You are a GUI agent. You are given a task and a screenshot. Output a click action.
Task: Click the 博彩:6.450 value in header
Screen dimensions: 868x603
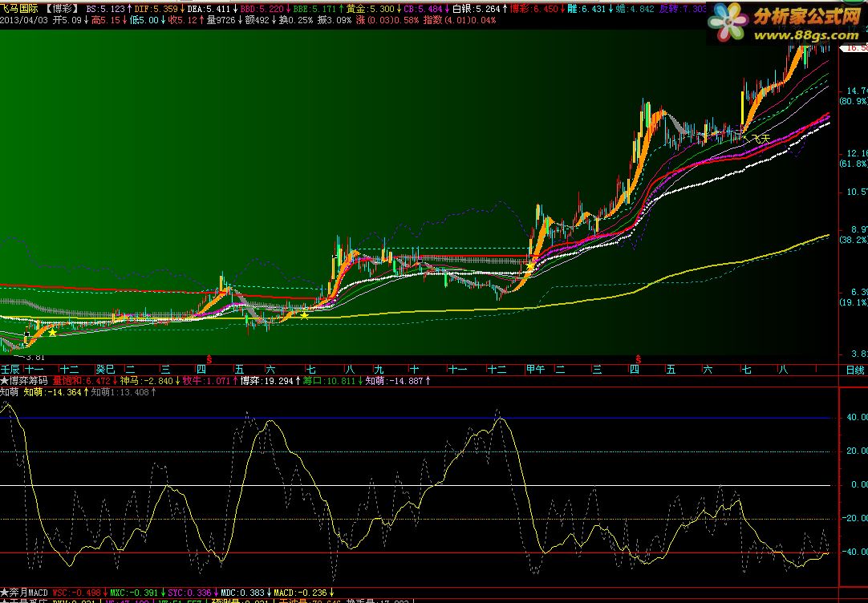[x=534, y=9]
